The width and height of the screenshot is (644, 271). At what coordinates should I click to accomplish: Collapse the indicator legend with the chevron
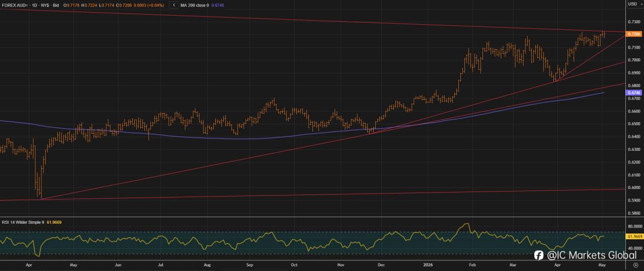pyautogui.click(x=174, y=5)
